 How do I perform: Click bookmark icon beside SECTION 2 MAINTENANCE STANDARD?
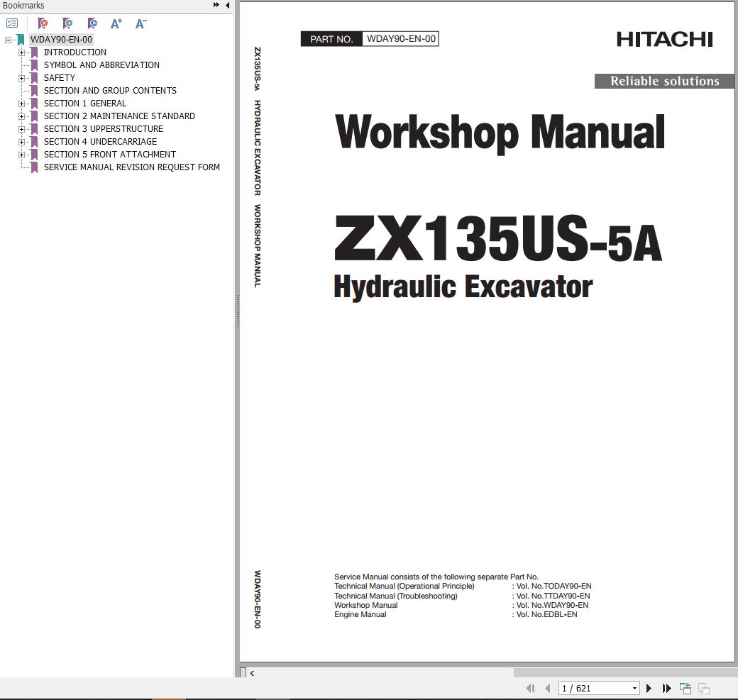coord(34,116)
